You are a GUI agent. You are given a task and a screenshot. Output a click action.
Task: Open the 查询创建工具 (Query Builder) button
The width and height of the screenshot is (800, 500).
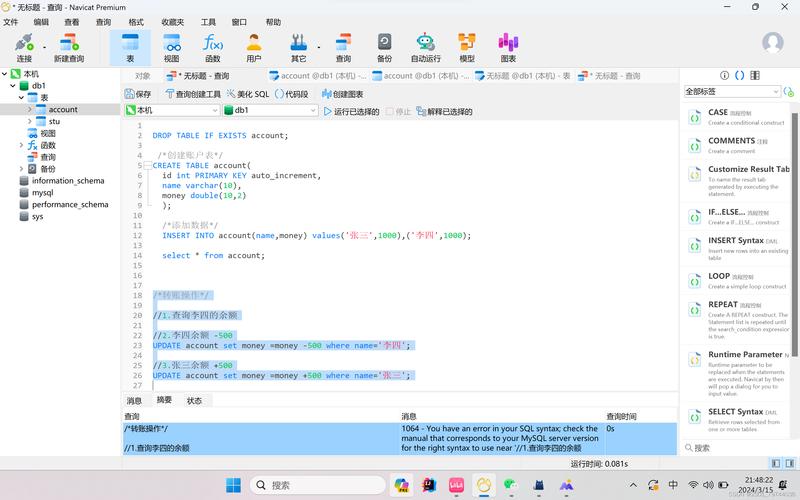coord(193,94)
